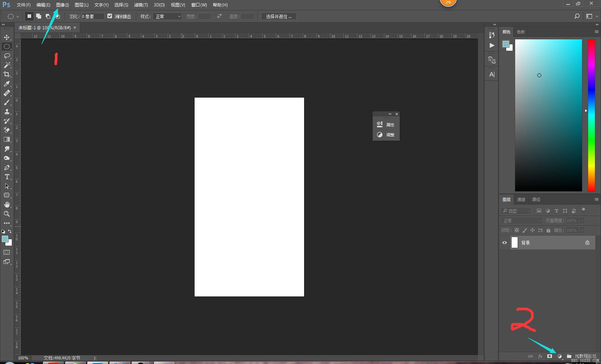
Task: Select the Lasso tool
Action: click(x=7, y=56)
